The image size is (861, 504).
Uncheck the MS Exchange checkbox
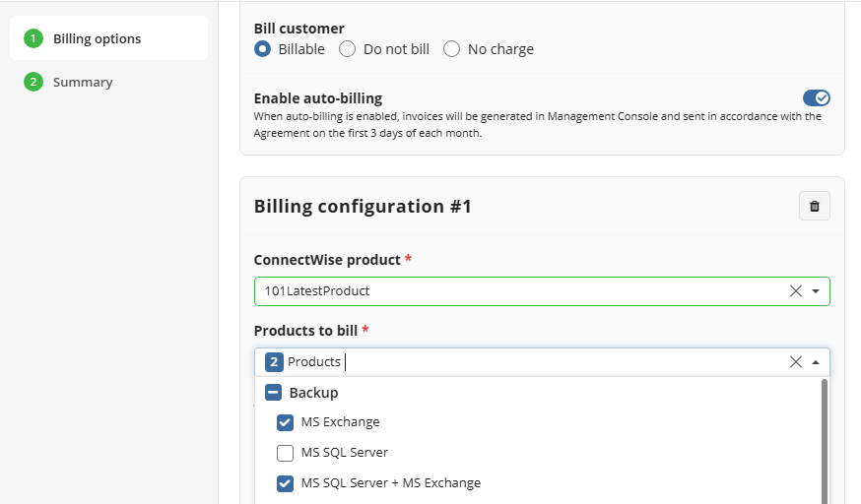click(x=285, y=422)
